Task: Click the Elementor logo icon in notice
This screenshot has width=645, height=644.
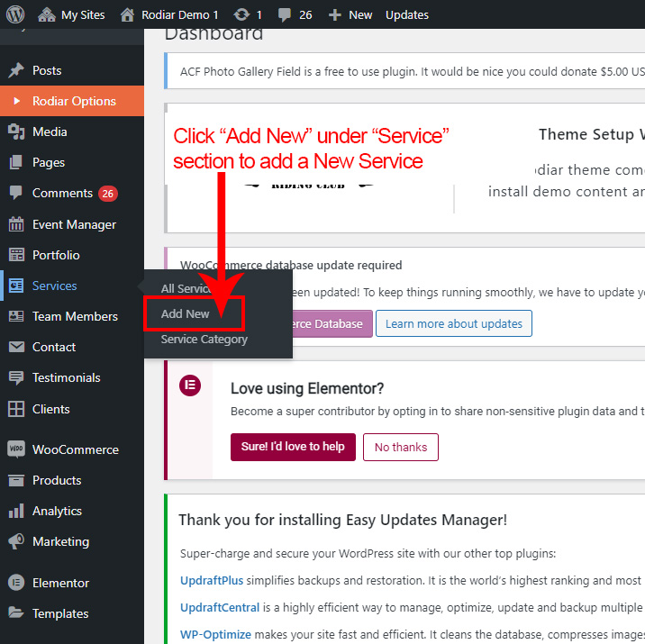Action: (190, 386)
